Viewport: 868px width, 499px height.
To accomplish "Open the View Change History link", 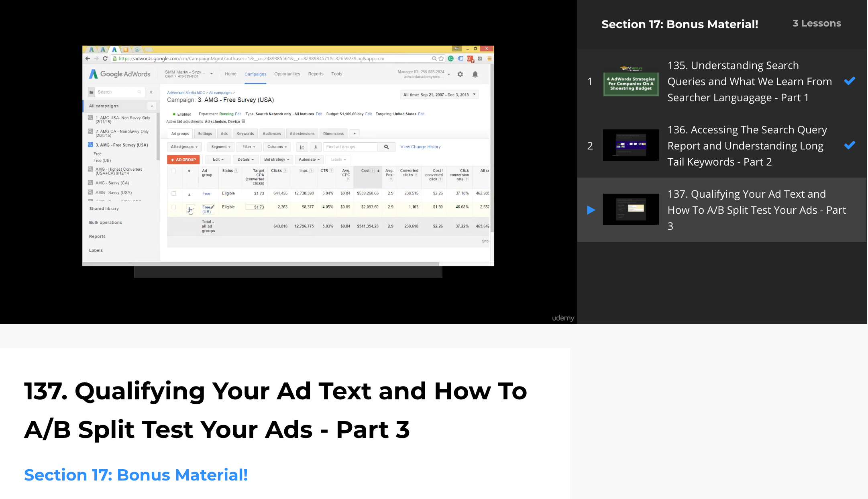I will click(x=420, y=147).
